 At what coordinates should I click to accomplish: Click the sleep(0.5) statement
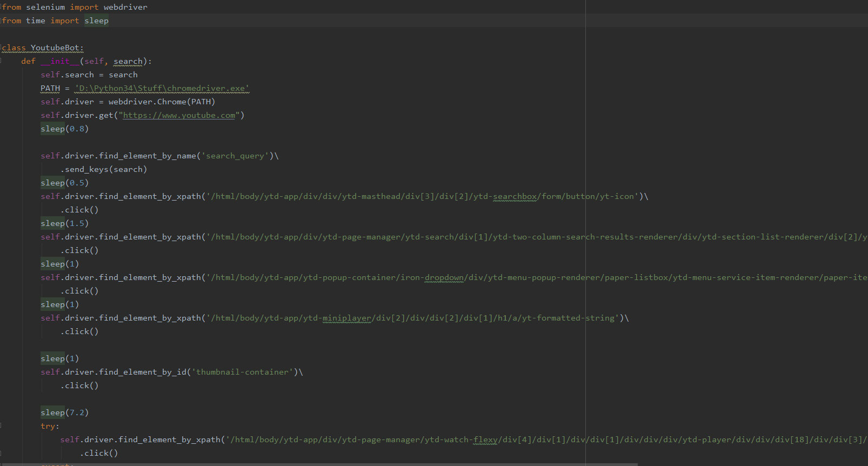coord(64,183)
